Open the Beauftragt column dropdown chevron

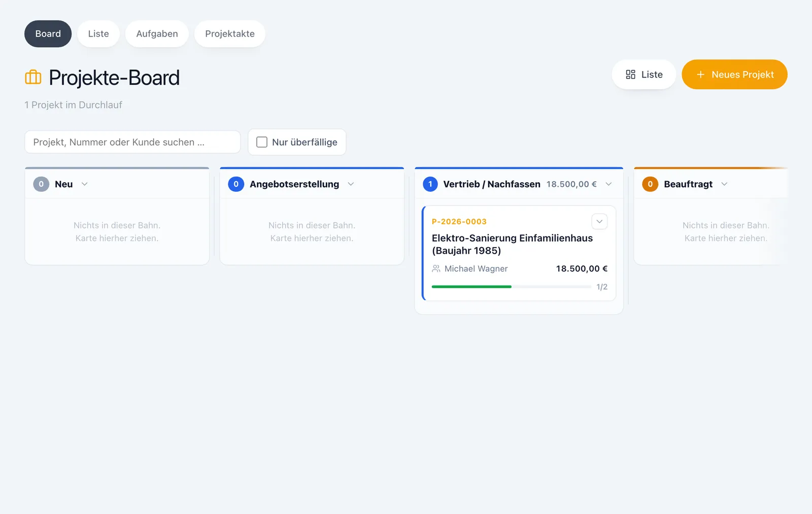point(724,184)
